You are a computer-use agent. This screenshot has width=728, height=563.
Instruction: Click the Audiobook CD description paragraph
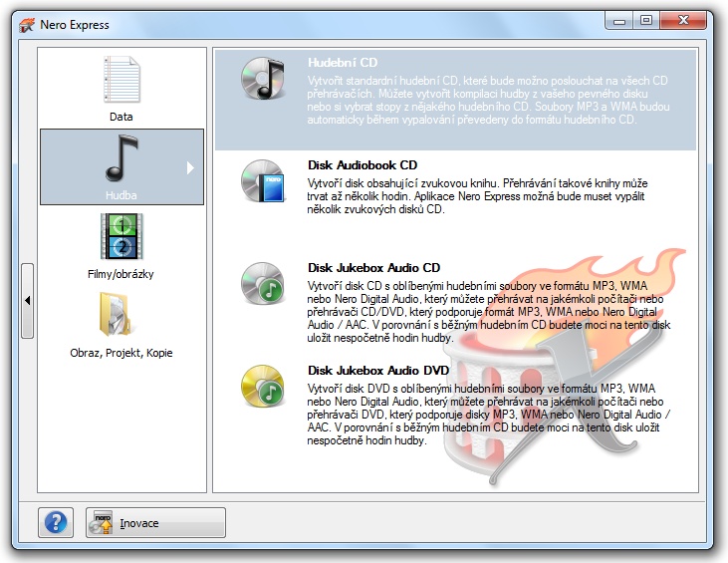[477, 196]
